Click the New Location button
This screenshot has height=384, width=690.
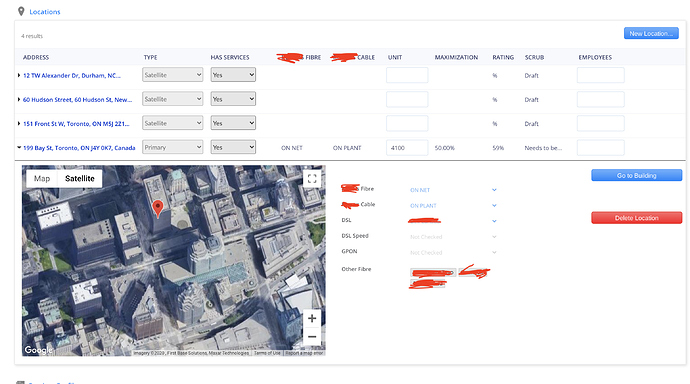(651, 33)
